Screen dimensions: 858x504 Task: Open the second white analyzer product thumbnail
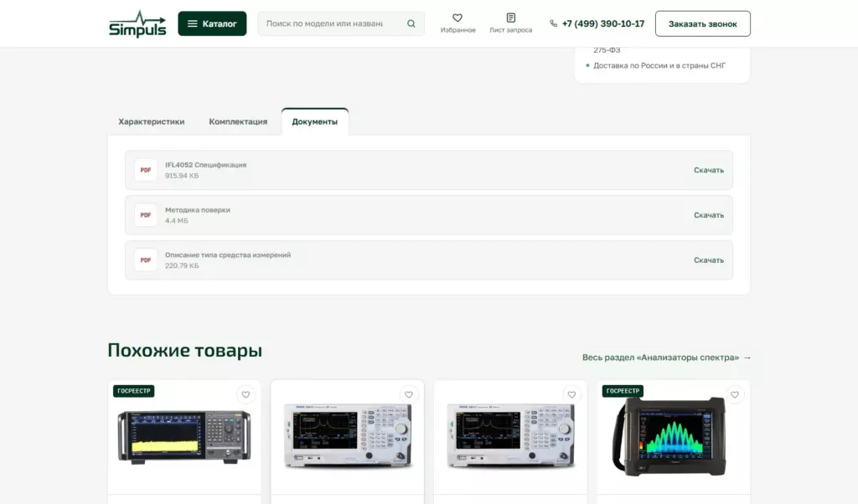(348, 435)
